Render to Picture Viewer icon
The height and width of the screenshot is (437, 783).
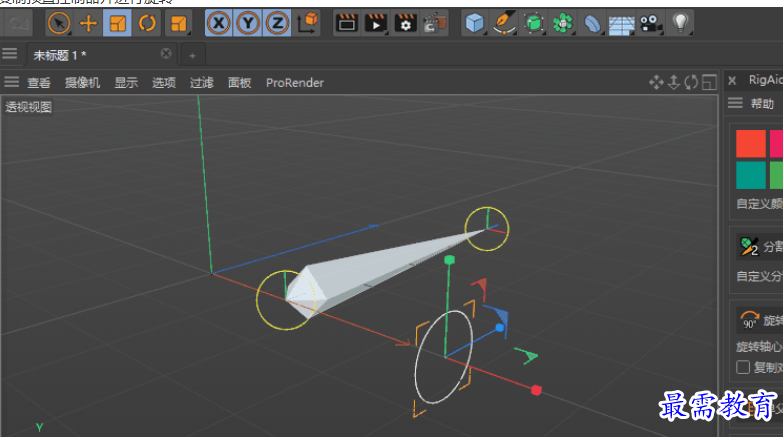(376, 23)
